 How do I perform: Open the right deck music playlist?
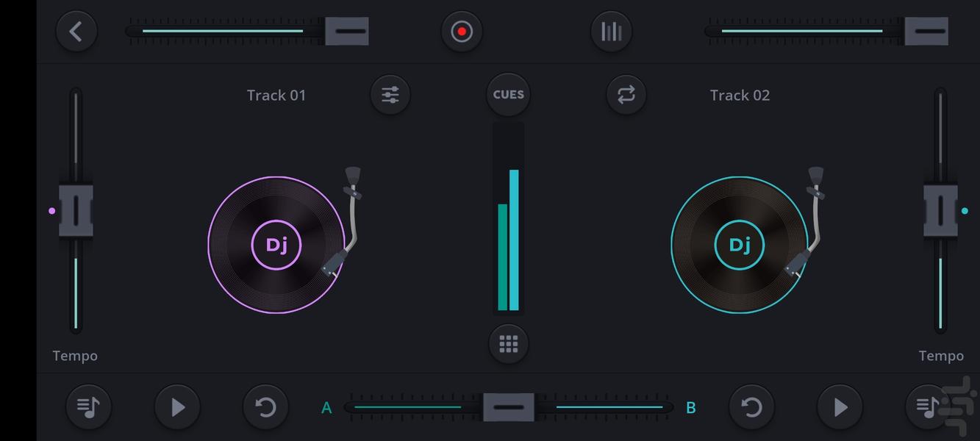coord(927,407)
